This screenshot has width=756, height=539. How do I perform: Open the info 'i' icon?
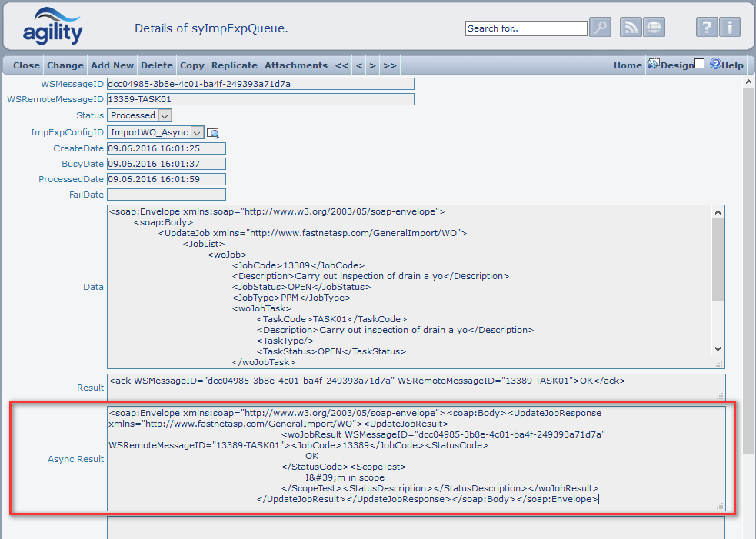tap(730, 28)
